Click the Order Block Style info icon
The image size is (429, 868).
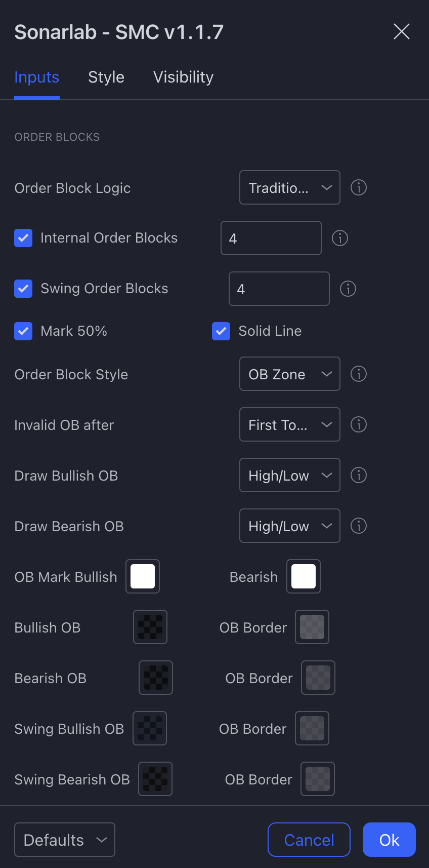pos(358,374)
